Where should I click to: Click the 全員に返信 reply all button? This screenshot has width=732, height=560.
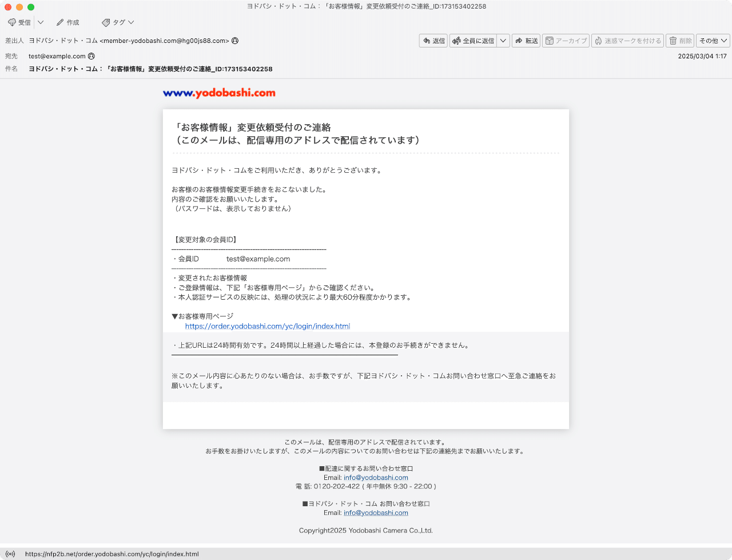point(473,41)
